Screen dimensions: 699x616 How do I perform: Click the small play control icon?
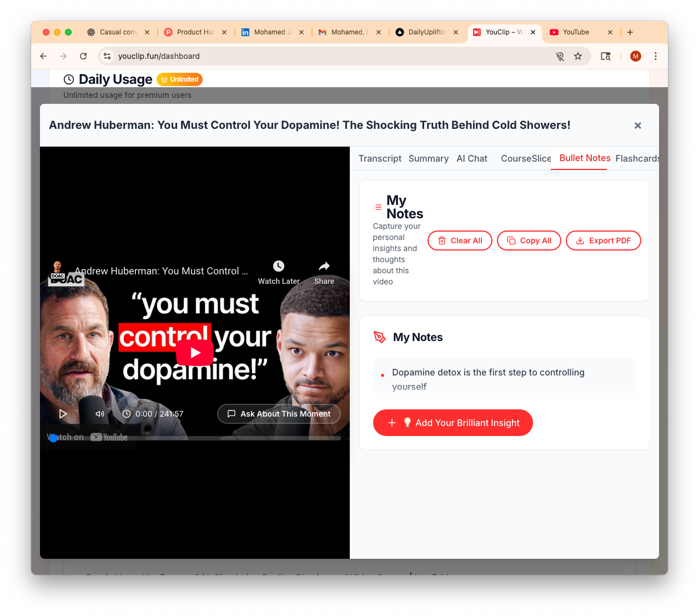(x=63, y=414)
